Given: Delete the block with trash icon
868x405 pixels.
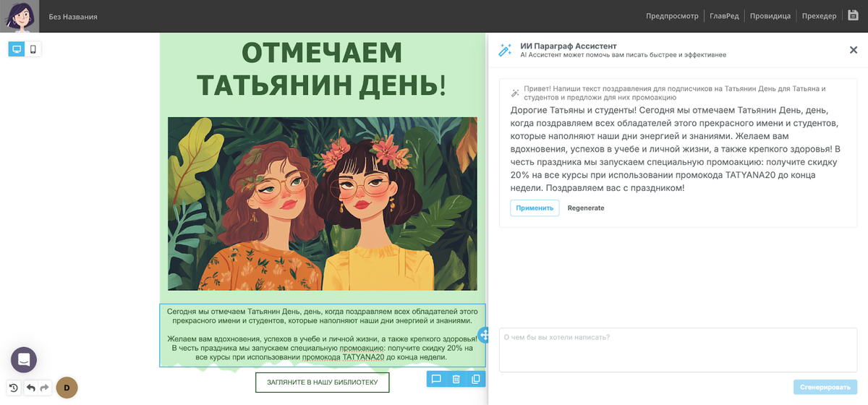Looking at the screenshot, I should (x=456, y=379).
